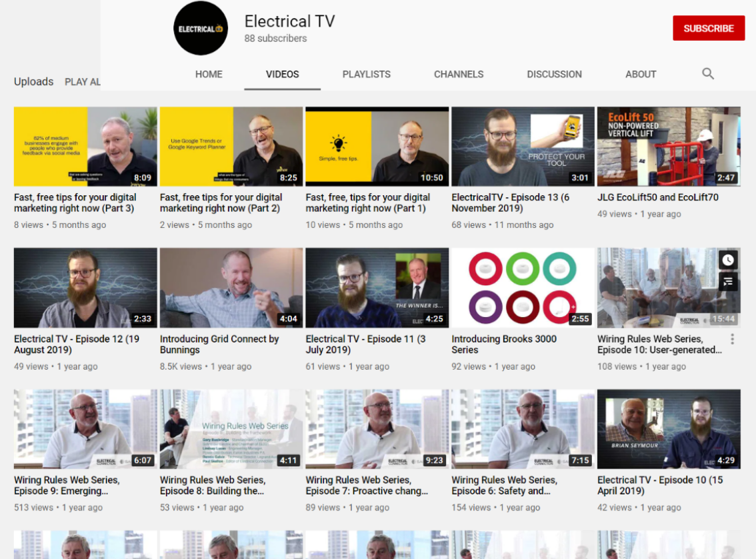Screen dimensions: 756x559
Task: Click '68 views • 11 months ago' text
Action: [503, 225]
